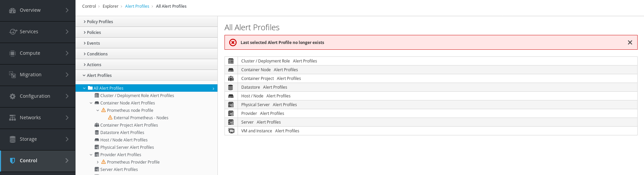This screenshot has height=175, width=644.
Task: Collapse Prometheus node Profile tree node
Action: pos(98,111)
